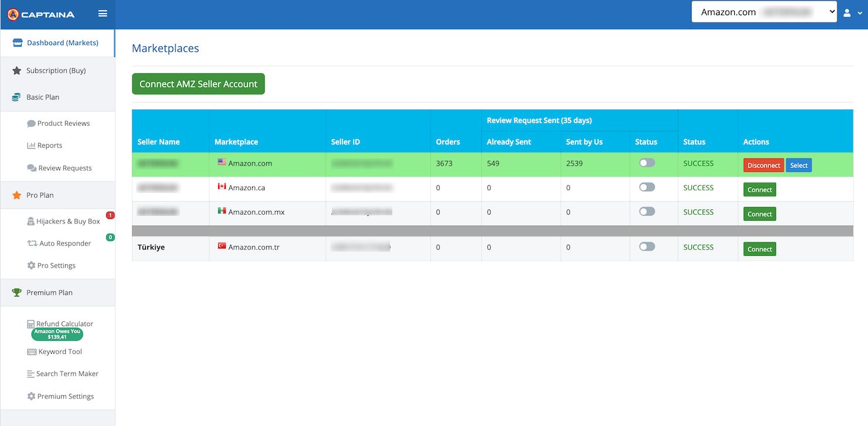Click the Premium Settings gear icon

(x=31, y=396)
